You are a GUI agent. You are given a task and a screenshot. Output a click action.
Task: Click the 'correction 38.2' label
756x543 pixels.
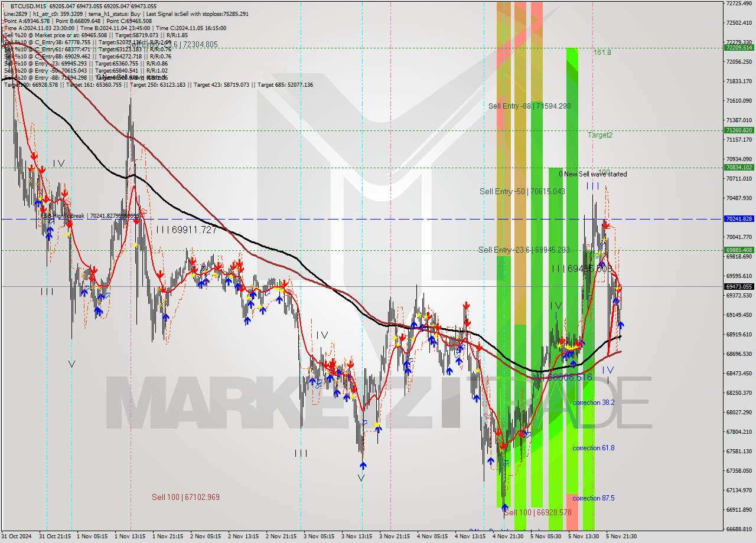[x=594, y=403]
